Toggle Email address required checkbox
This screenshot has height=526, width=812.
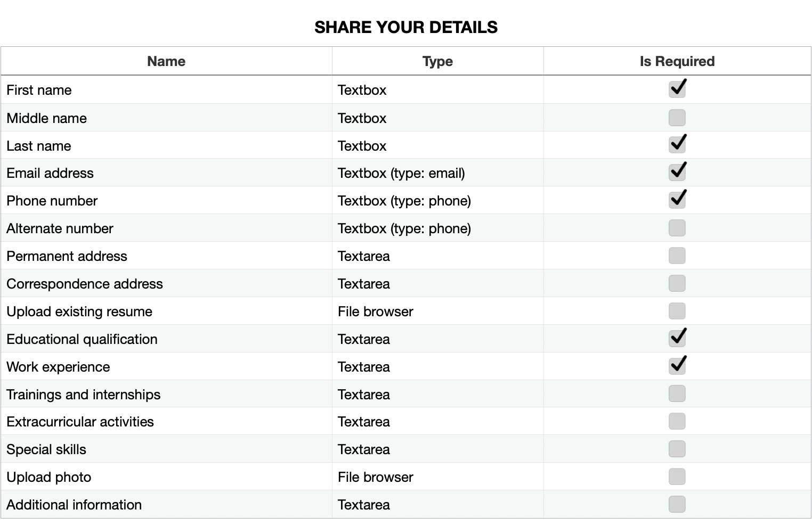click(677, 172)
